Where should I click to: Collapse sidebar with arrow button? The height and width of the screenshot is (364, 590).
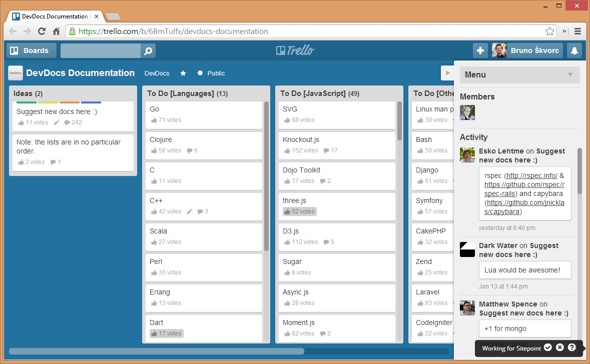[447, 73]
